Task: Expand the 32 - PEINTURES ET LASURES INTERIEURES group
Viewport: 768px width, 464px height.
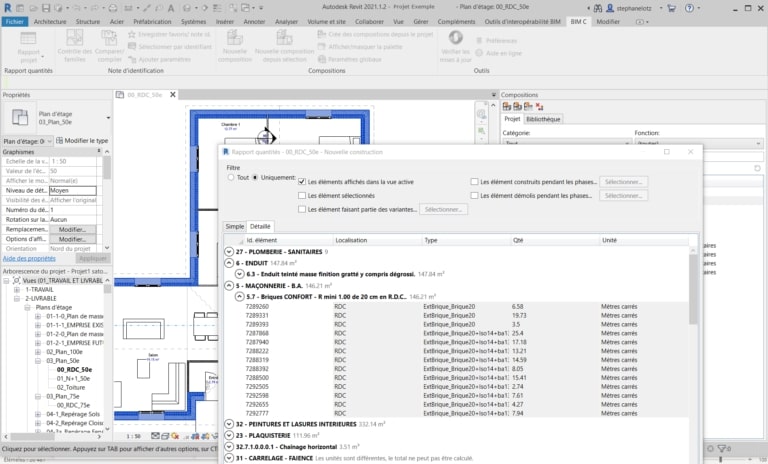Action: 230,424
